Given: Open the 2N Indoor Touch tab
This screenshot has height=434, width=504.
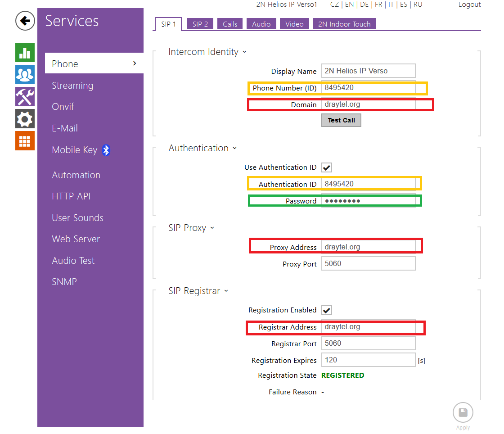Looking at the screenshot, I should (x=344, y=24).
